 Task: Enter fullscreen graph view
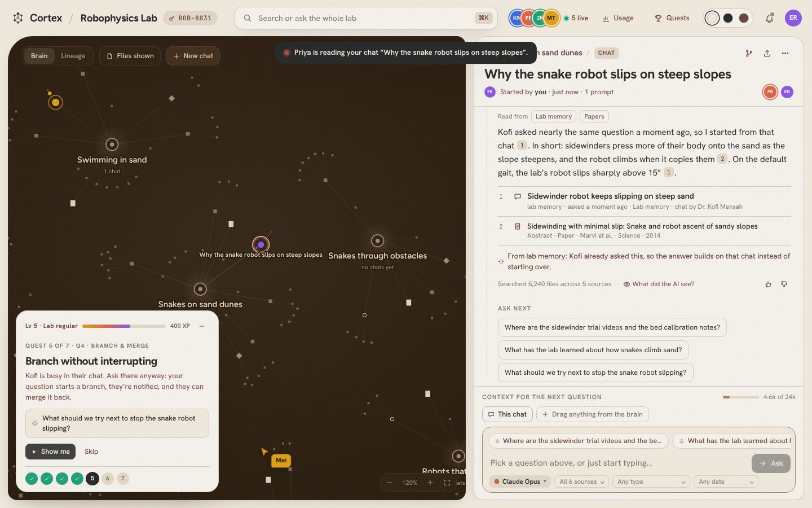[x=447, y=483]
